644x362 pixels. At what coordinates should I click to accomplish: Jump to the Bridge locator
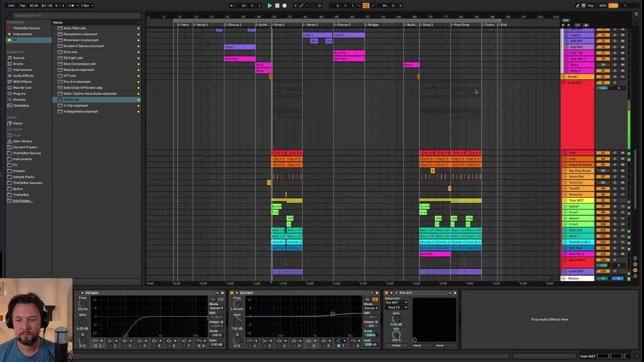[x=372, y=25]
